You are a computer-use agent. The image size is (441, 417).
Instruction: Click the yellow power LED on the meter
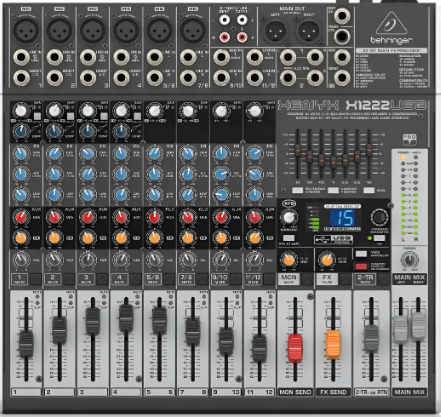point(403,157)
